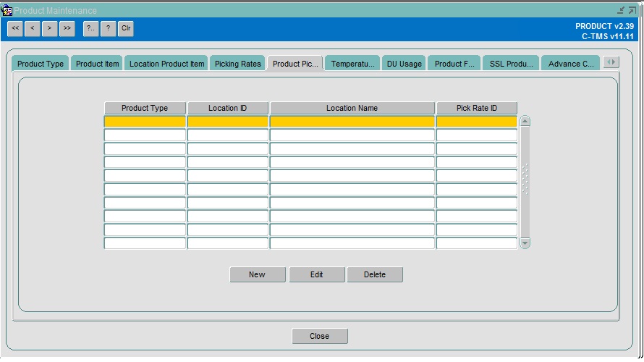Jump to last record with >> button
Viewport: 644px width, 362px height.
[x=67, y=28]
